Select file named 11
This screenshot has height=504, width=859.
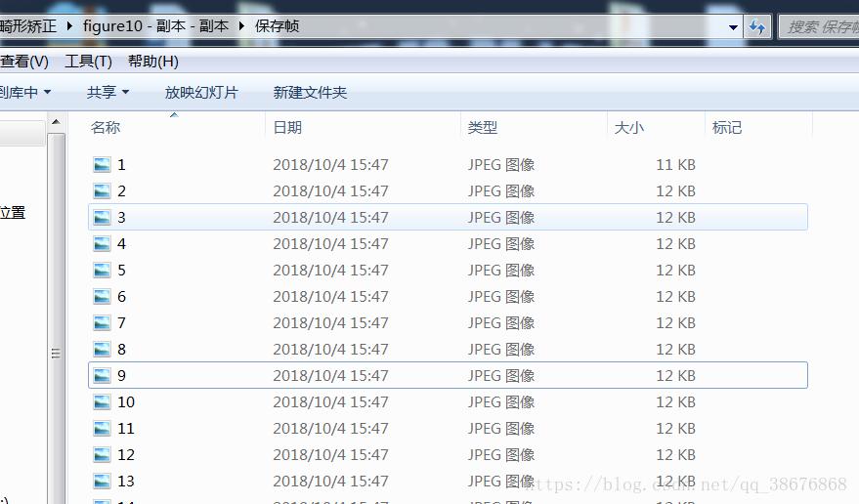click(126, 429)
